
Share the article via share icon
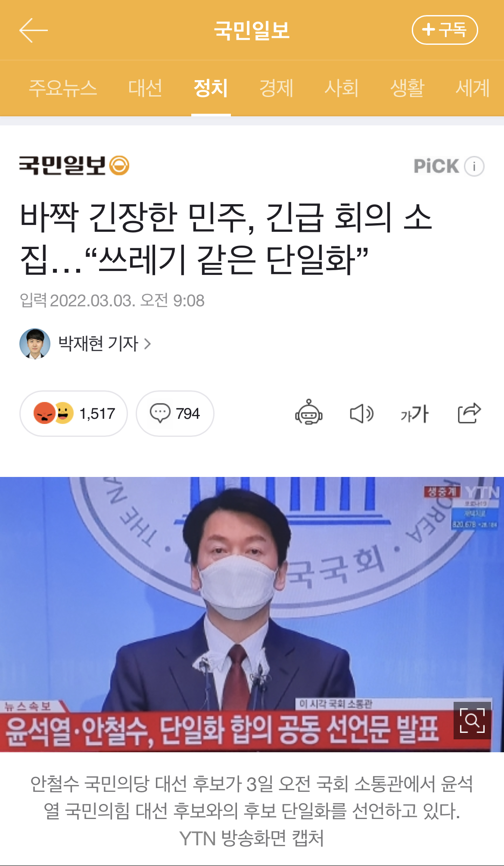point(469,413)
